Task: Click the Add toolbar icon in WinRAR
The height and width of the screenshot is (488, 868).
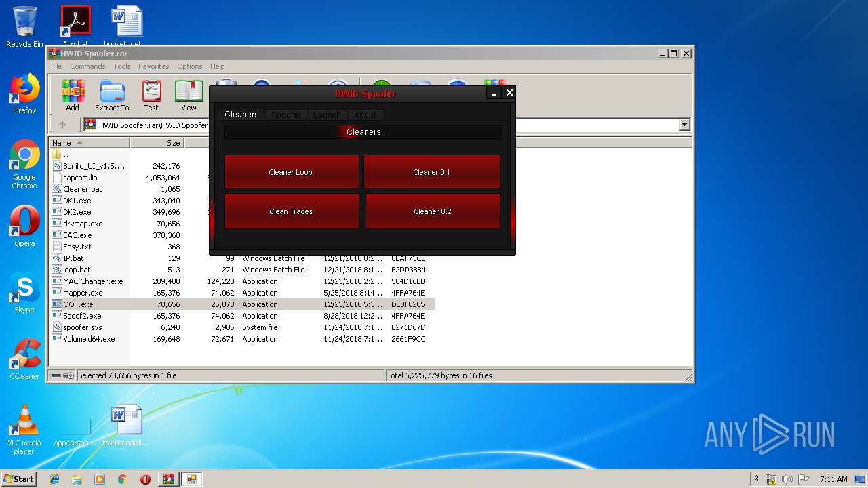Action: (x=73, y=96)
